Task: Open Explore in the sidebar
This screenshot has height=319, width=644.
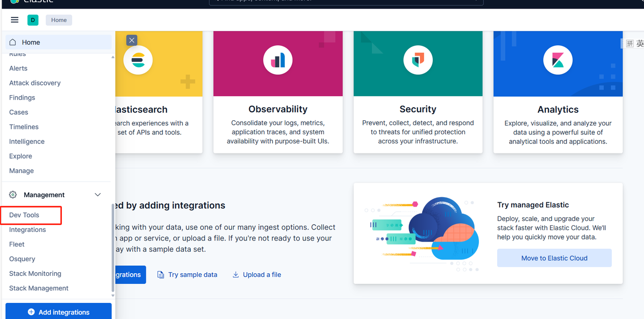Action: [x=21, y=156]
